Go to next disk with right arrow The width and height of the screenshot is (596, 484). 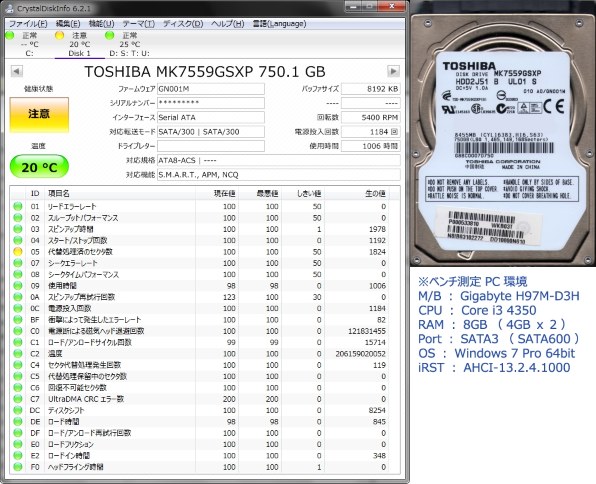tap(393, 71)
